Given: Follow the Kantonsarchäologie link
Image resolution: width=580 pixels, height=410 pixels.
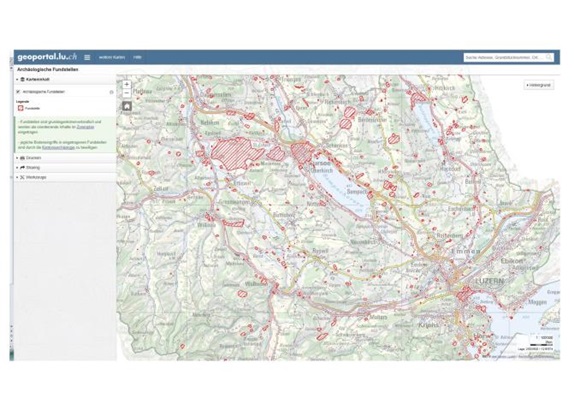Looking at the screenshot, I should click(x=58, y=147).
